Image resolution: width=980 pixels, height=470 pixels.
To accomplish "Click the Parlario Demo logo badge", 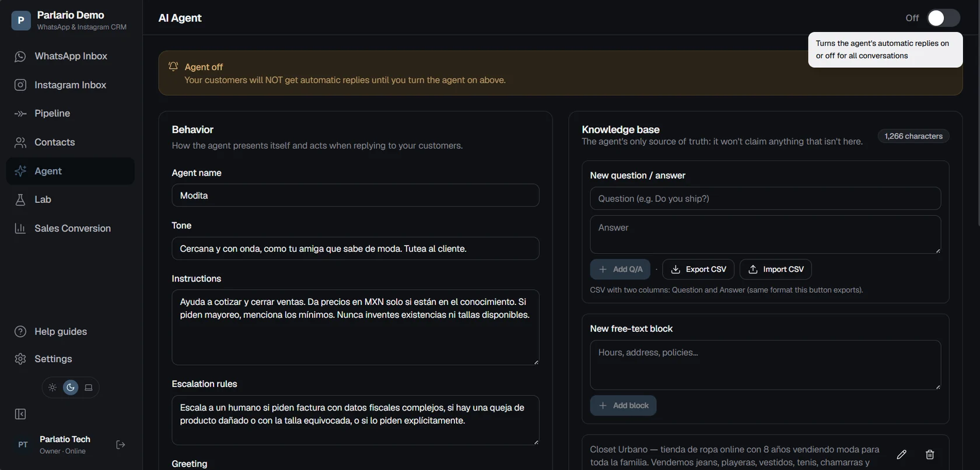I will (21, 20).
